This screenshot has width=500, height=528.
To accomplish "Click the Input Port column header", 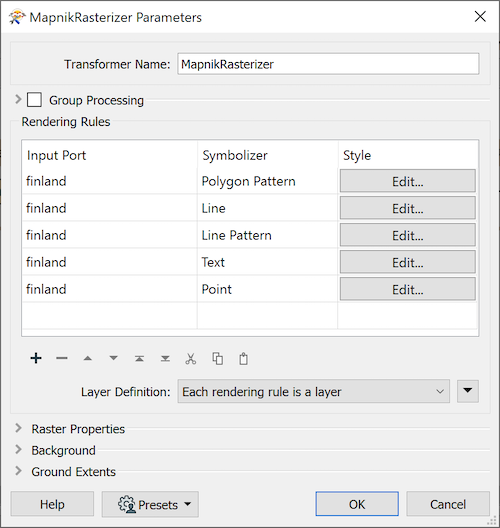I will click(109, 155).
